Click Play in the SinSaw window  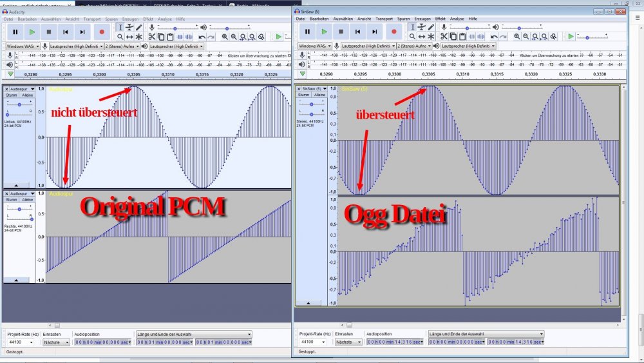point(324,31)
